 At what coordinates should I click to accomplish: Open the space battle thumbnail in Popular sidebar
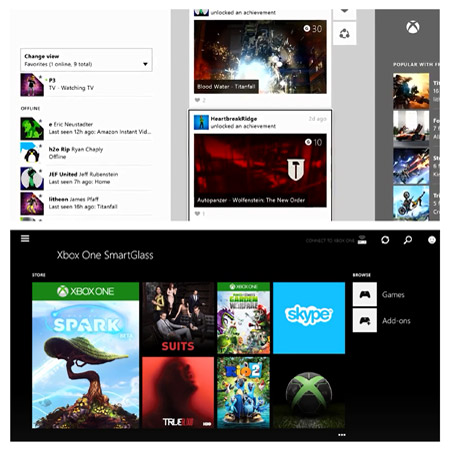tap(411, 167)
